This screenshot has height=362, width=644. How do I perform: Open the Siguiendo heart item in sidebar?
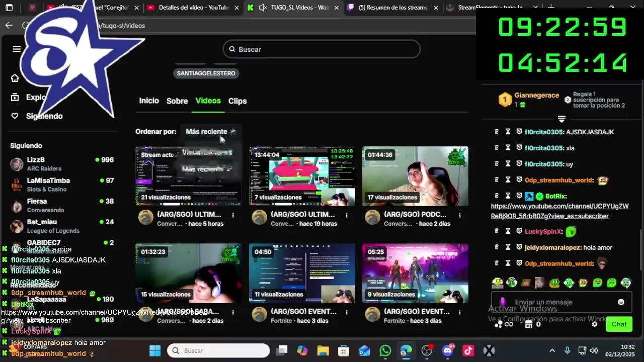click(x=37, y=116)
